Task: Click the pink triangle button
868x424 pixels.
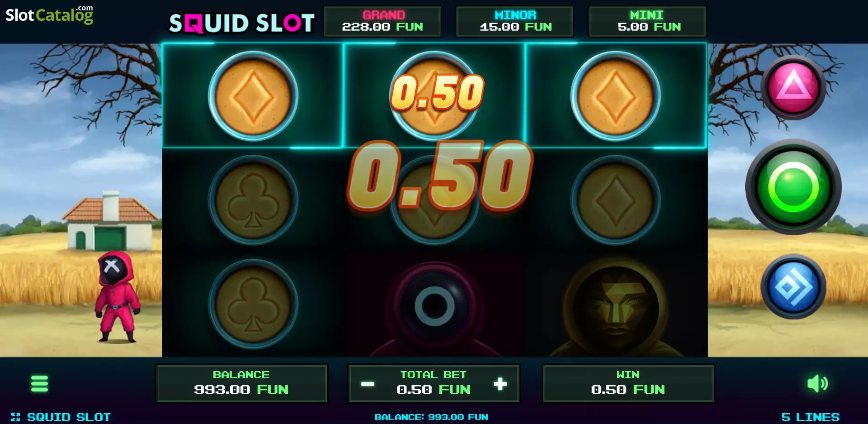Action: pyautogui.click(x=793, y=87)
